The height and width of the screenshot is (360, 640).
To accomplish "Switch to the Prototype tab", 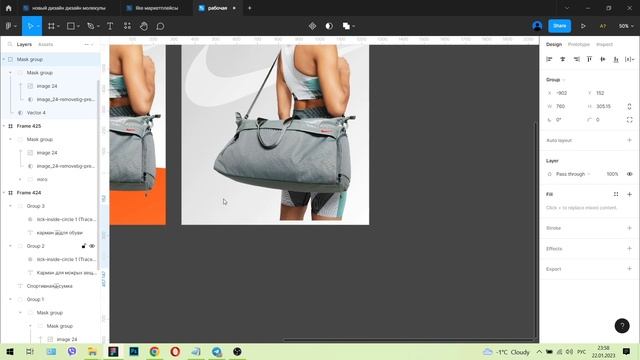I will 579,44.
